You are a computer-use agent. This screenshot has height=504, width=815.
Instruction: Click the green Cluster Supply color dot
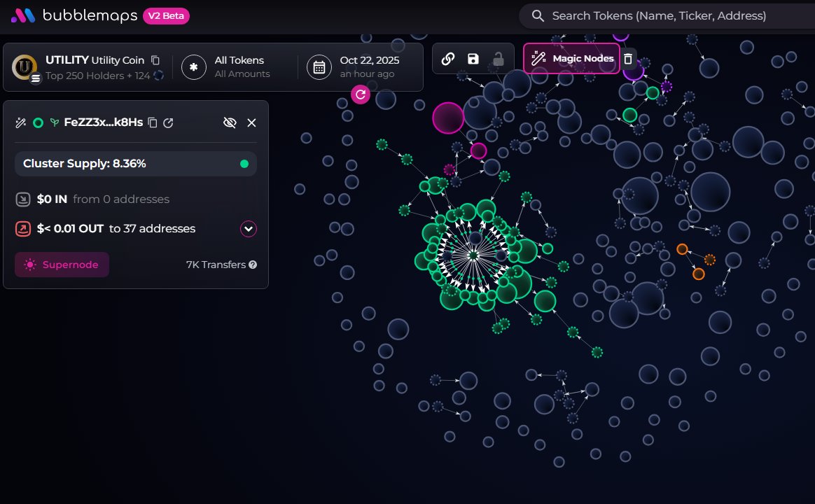click(x=244, y=164)
